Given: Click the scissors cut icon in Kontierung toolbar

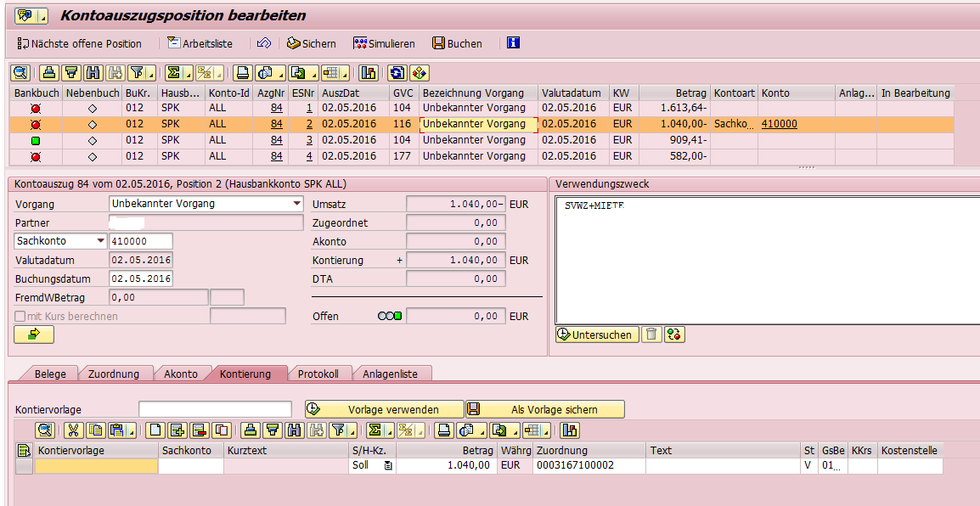Looking at the screenshot, I should pyautogui.click(x=73, y=430).
